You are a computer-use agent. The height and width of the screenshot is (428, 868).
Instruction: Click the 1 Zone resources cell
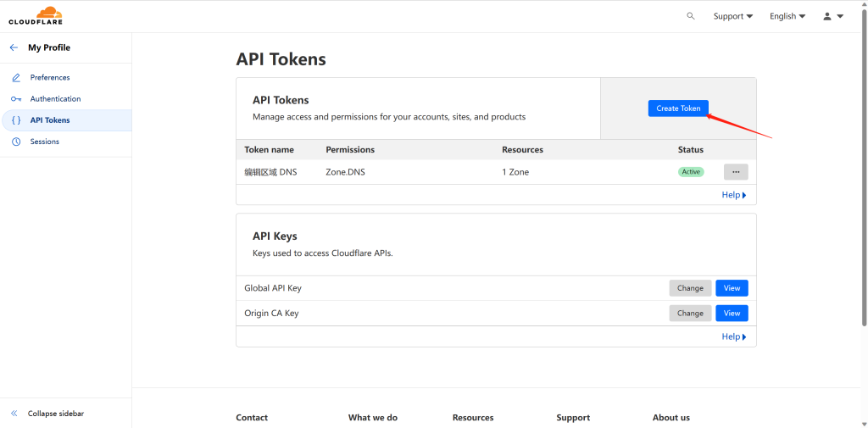click(515, 172)
